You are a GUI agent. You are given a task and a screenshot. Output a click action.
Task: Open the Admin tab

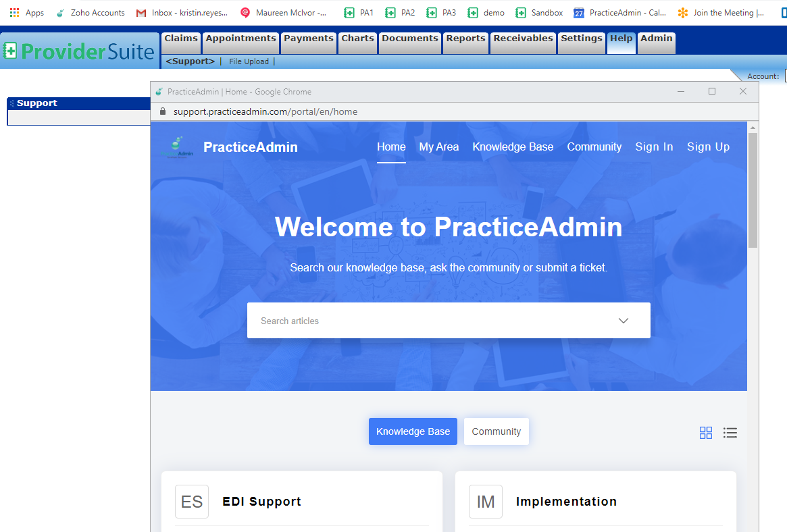[657, 42]
